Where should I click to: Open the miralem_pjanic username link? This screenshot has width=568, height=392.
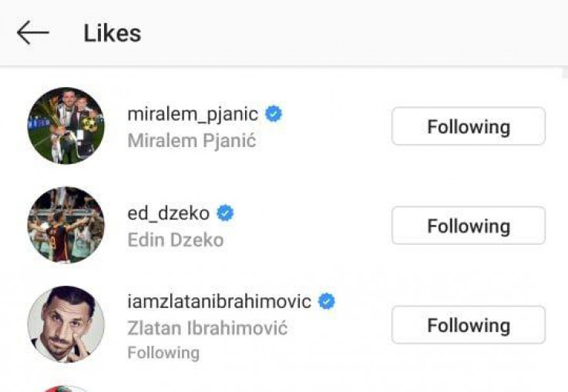click(x=193, y=115)
